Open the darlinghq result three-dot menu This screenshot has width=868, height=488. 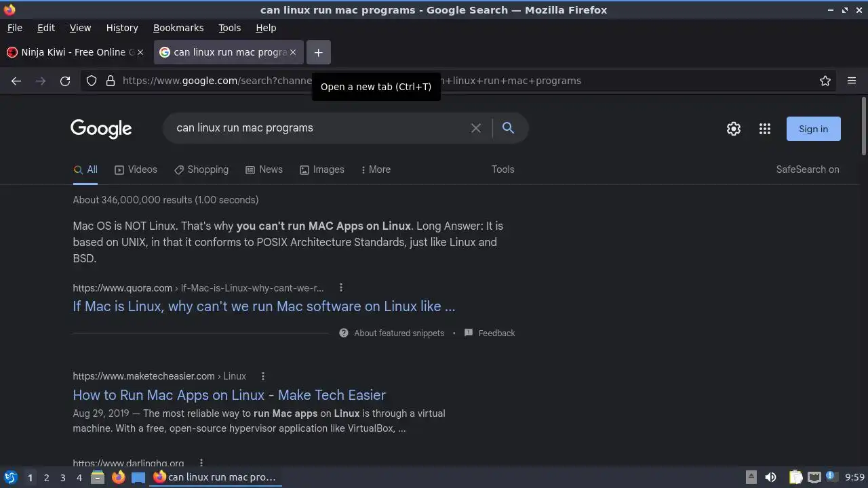201,464
